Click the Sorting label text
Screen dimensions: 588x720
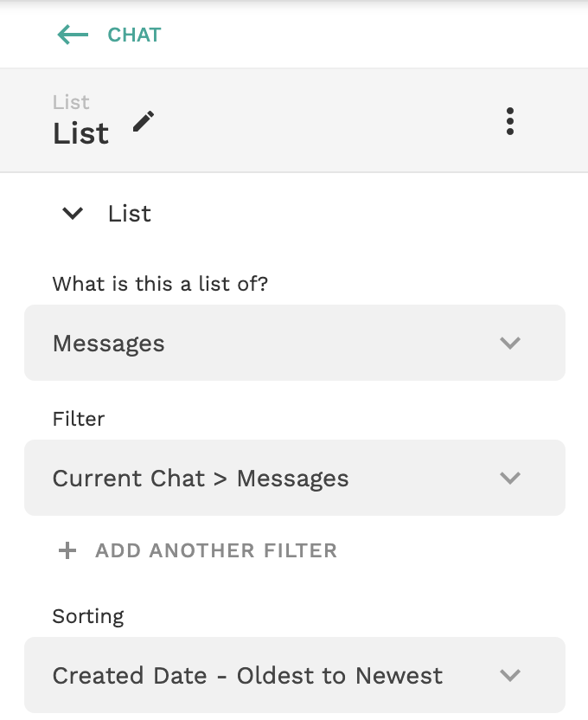pos(88,617)
